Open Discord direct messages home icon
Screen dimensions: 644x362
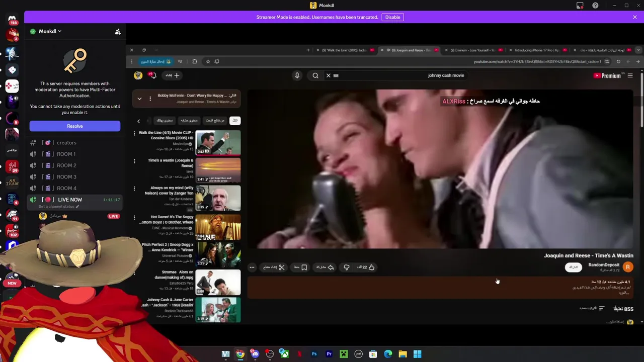[12, 20]
